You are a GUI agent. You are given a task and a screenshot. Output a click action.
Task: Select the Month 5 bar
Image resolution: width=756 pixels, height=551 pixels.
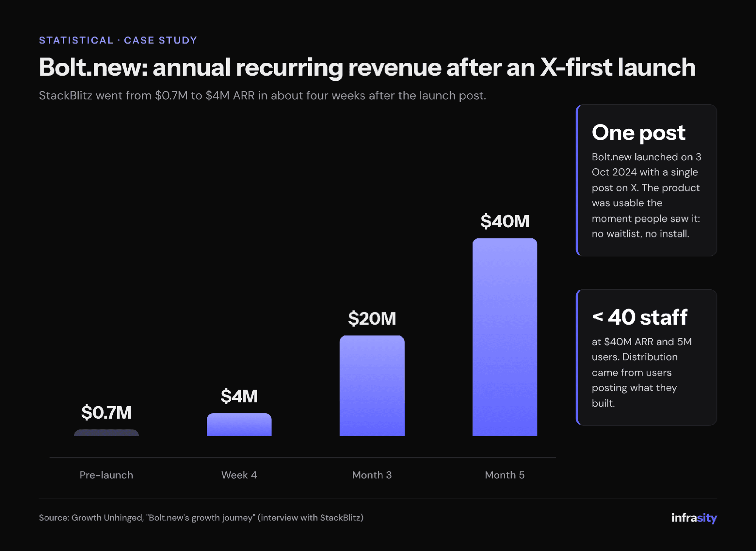[x=505, y=337]
